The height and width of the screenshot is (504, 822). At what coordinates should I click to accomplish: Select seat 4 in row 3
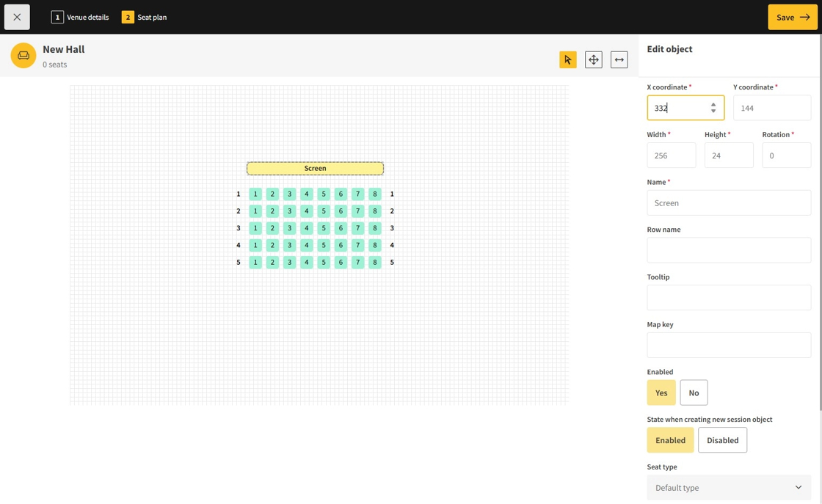[307, 228]
